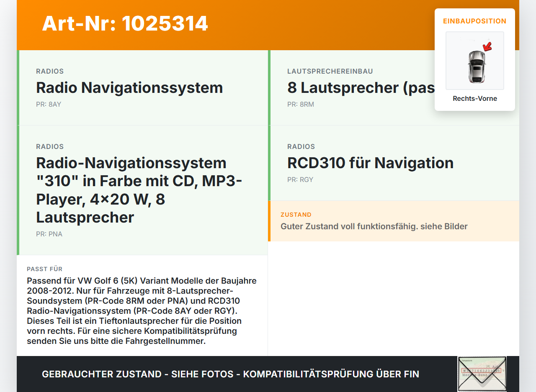The width and height of the screenshot is (536, 392).
Task: Click the 'PR: RGY' code
Action: [x=300, y=179]
